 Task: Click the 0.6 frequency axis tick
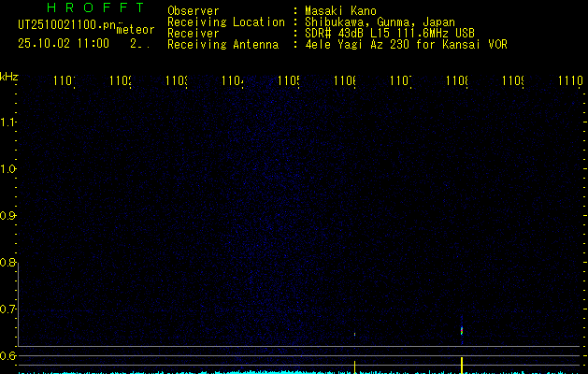point(8,356)
